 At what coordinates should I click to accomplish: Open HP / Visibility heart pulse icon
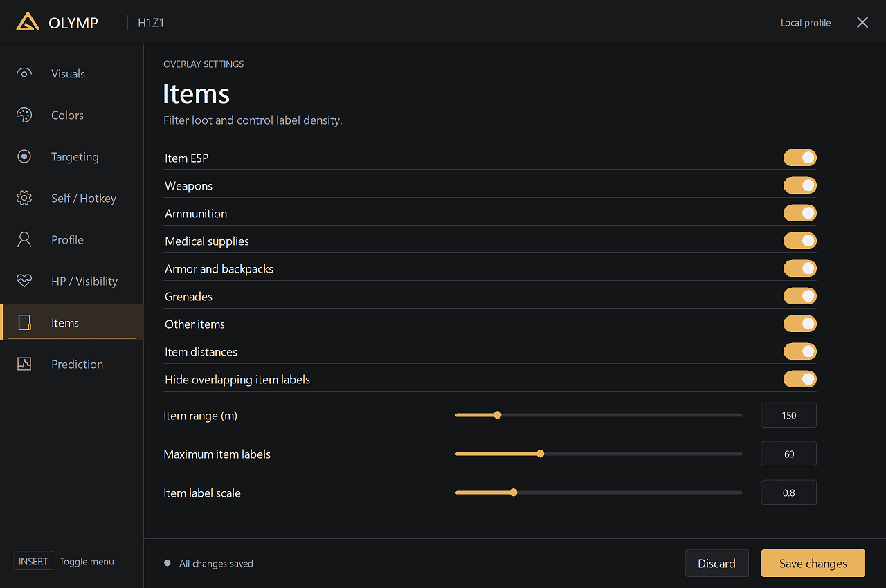click(x=24, y=281)
